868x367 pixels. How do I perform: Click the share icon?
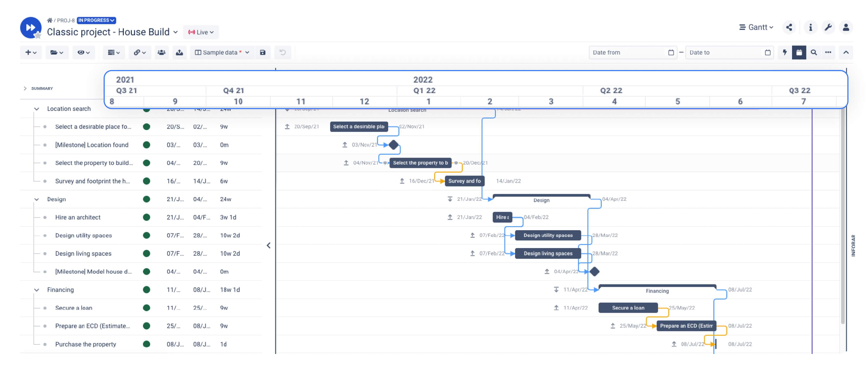point(789,27)
